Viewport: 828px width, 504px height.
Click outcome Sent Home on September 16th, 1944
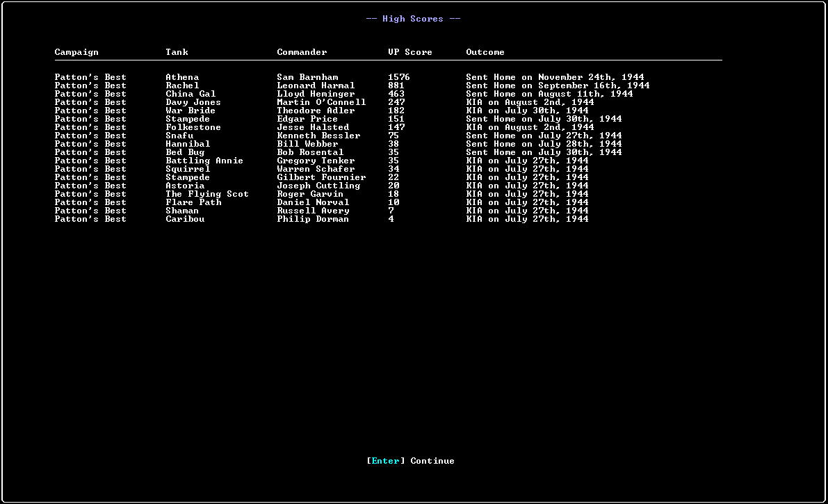tap(558, 86)
